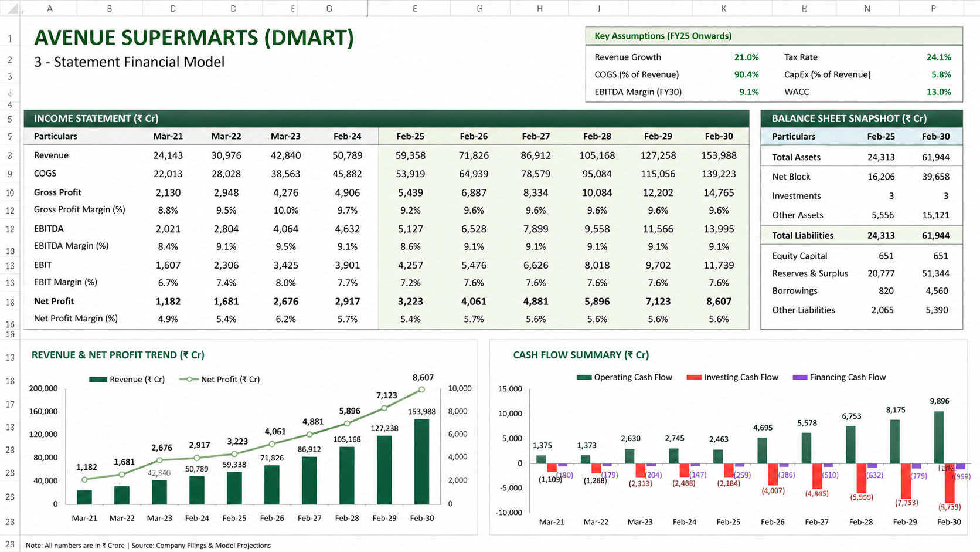The height and width of the screenshot is (552, 980).
Task: Click the Select All corner triangle
Action: click(x=12, y=9)
